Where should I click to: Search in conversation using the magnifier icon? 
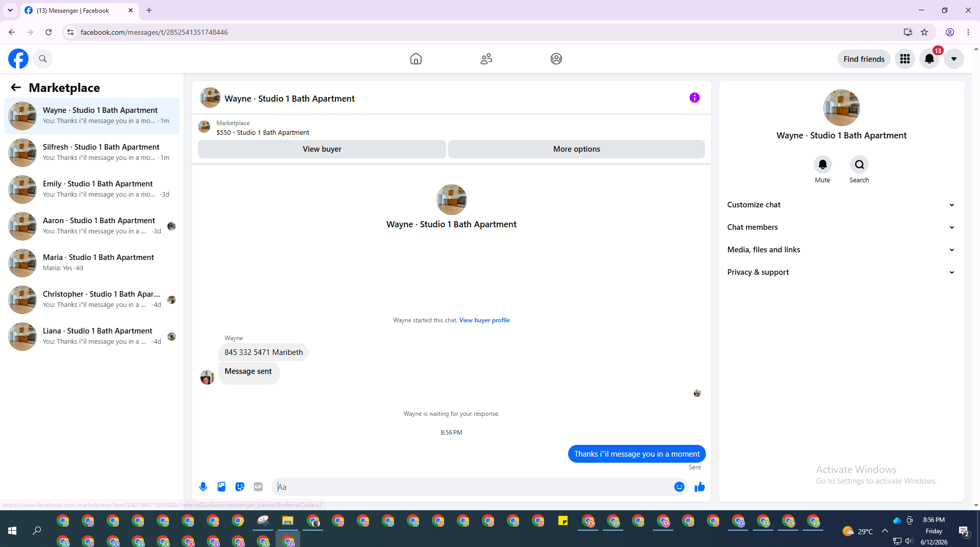[860, 164]
